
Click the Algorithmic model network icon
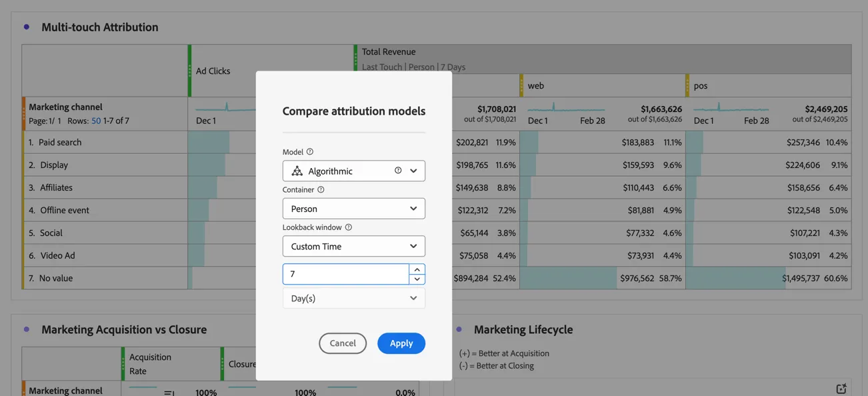[x=297, y=171]
